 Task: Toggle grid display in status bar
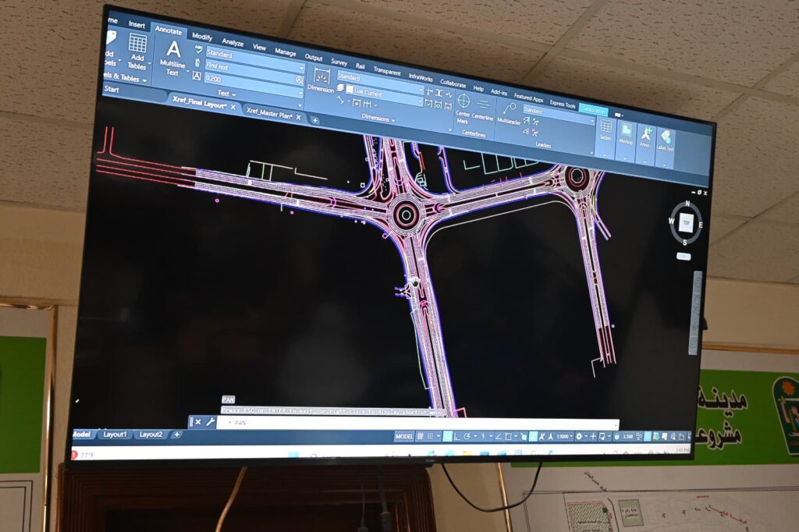click(421, 436)
